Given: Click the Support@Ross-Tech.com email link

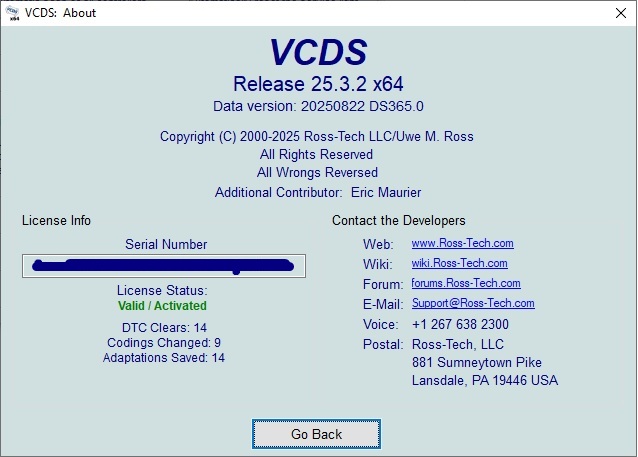Looking at the screenshot, I should pyautogui.click(x=473, y=303).
